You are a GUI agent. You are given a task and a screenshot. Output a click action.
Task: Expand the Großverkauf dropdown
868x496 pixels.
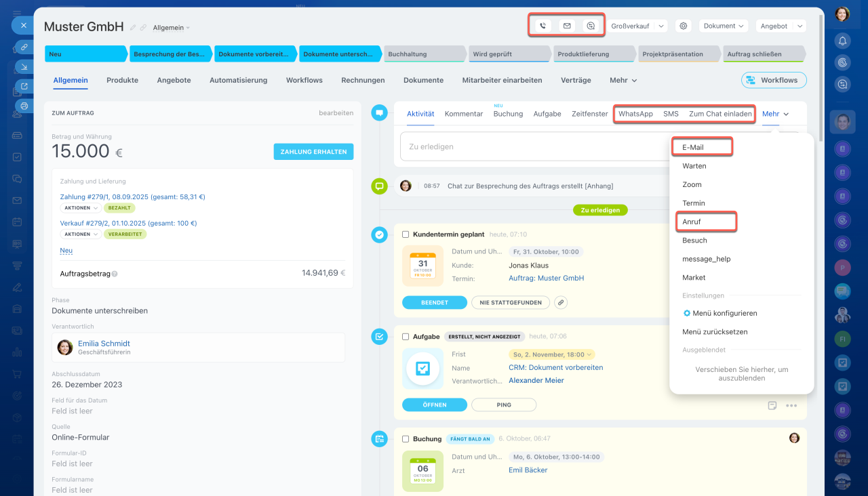pos(637,26)
